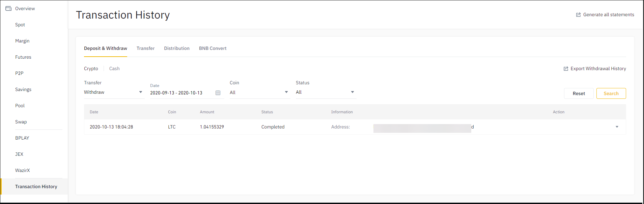Image resolution: width=644 pixels, height=204 pixels.
Task: Open the BNB Convert tab
Action: (213, 49)
